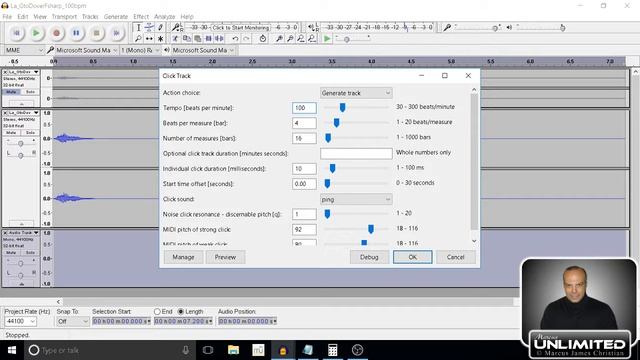Image resolution: width=640 pixels, height=360 pixels.
Task: Click the Skip to End transport button
Action: click(x=116, y=33)
